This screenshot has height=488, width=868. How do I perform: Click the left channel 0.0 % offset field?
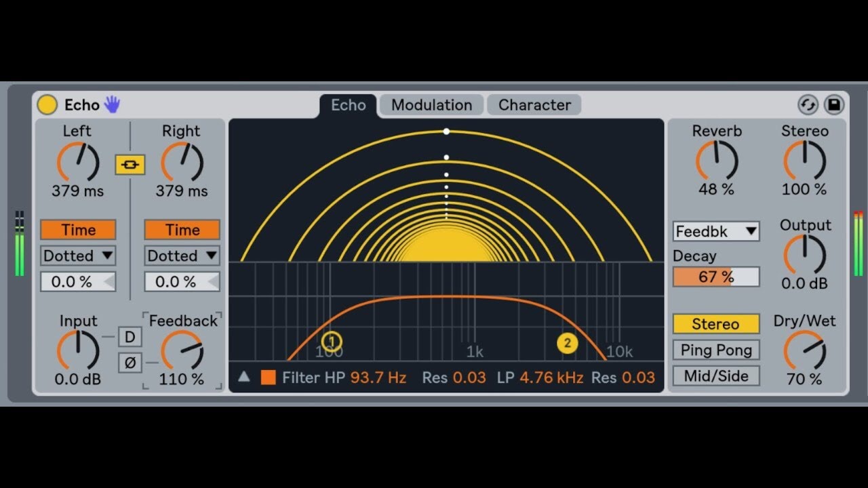tap(78, 281)
